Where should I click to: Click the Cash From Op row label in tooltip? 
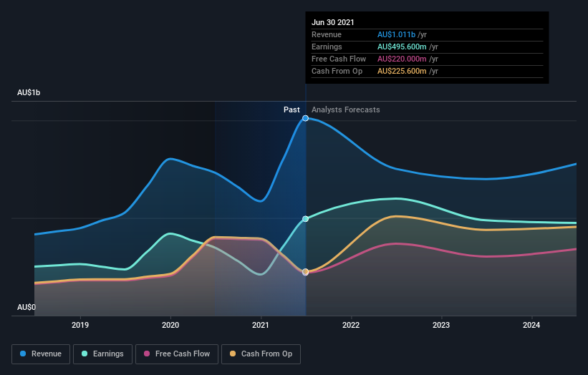tap(337, 71)
